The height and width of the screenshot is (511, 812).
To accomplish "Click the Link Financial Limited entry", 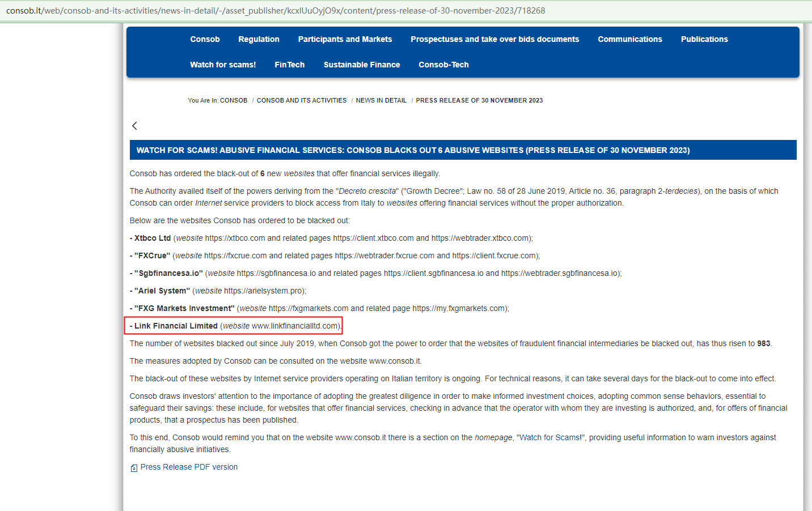I will click(235, 326).
